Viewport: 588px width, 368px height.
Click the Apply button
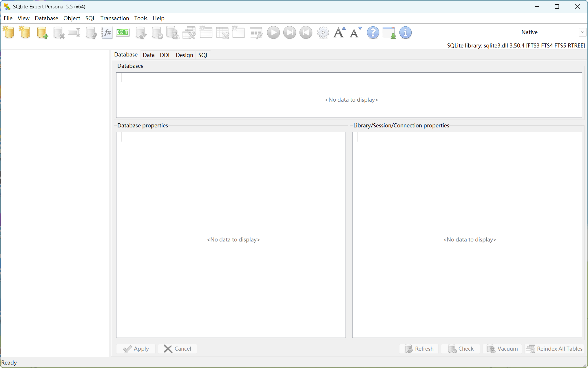(x=136, y=349)
